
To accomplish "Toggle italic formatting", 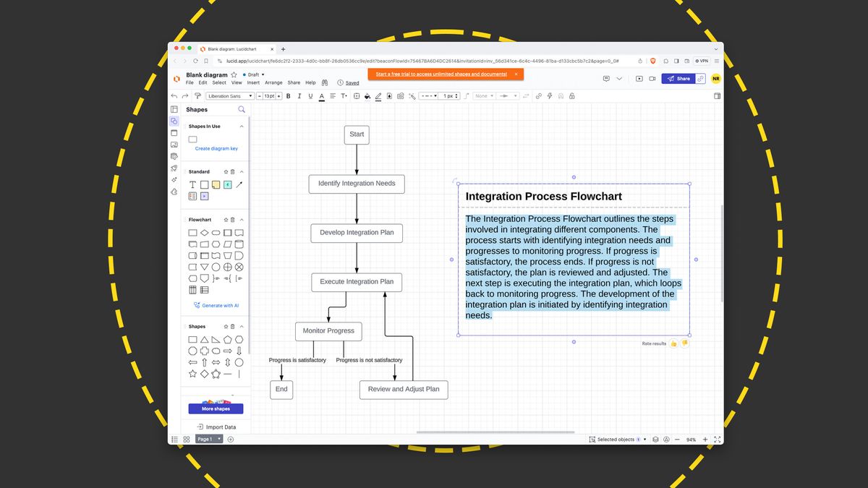I will tap(299, 95).
